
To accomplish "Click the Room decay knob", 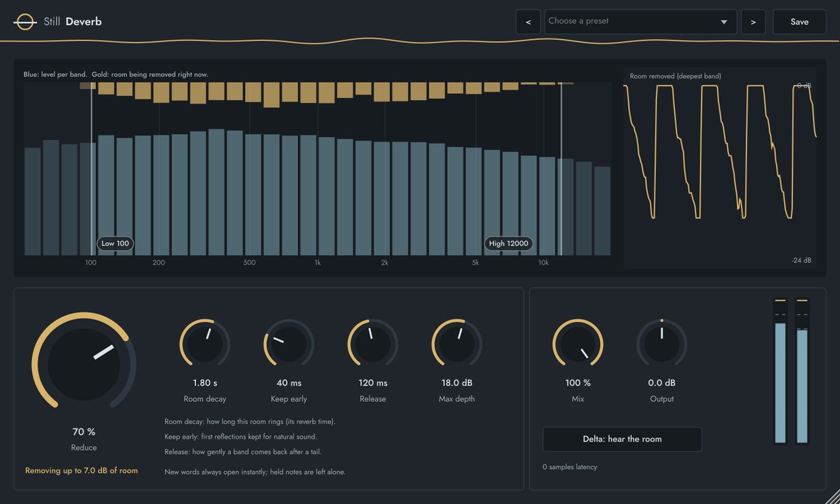I will click(205, 344).
